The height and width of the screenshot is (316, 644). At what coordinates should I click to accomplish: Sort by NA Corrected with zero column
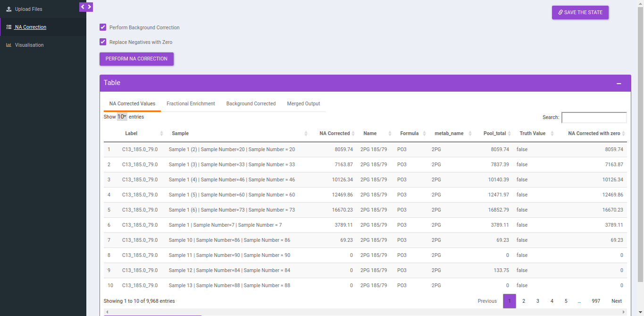[x=592, y=134]
